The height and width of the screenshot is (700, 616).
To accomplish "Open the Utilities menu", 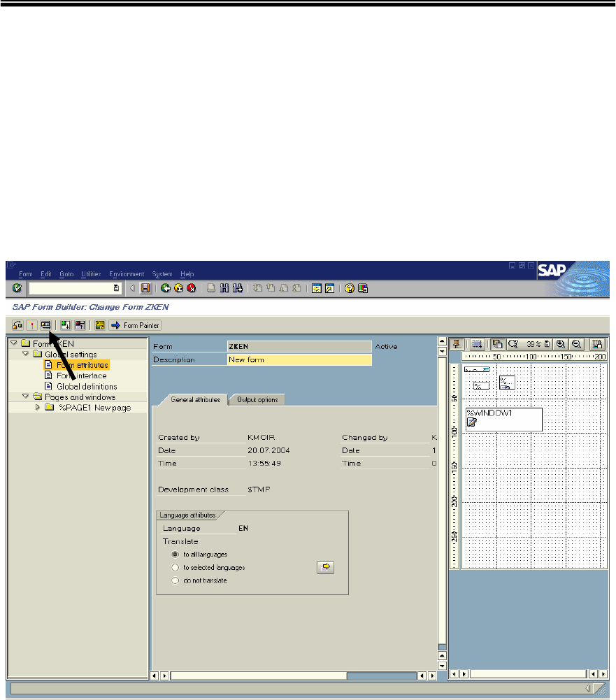I will [x=91, y=274].
